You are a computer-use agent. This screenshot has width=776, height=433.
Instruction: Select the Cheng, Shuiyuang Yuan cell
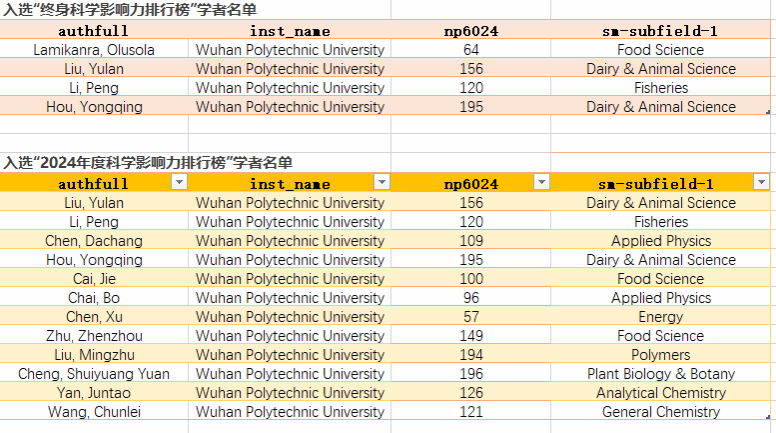[x=94, y=374]
